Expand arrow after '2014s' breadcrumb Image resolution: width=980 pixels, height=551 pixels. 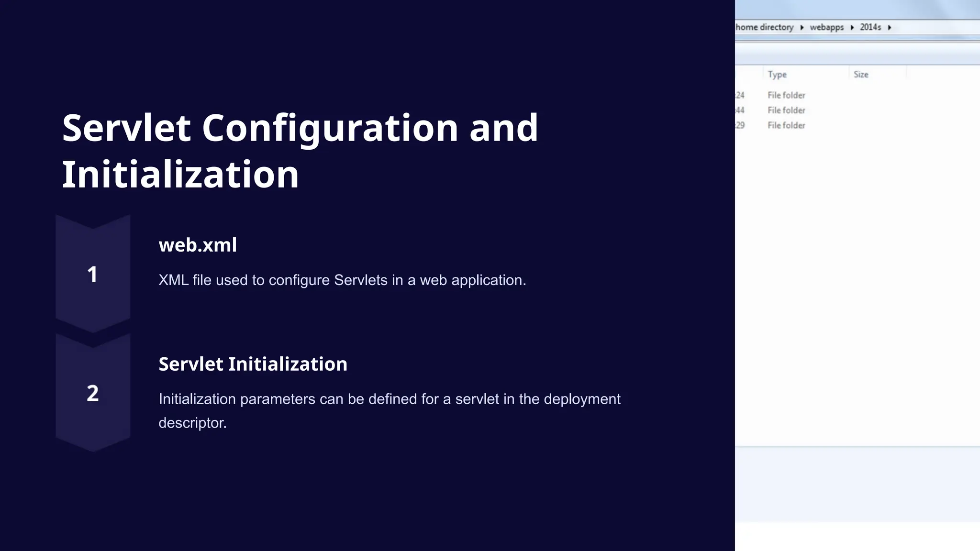pos(890,27)
